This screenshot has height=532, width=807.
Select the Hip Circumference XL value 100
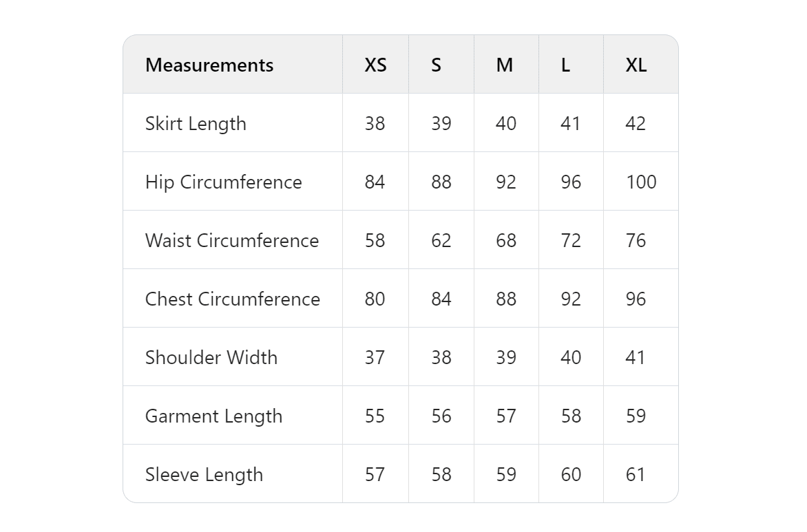(641, 182)
